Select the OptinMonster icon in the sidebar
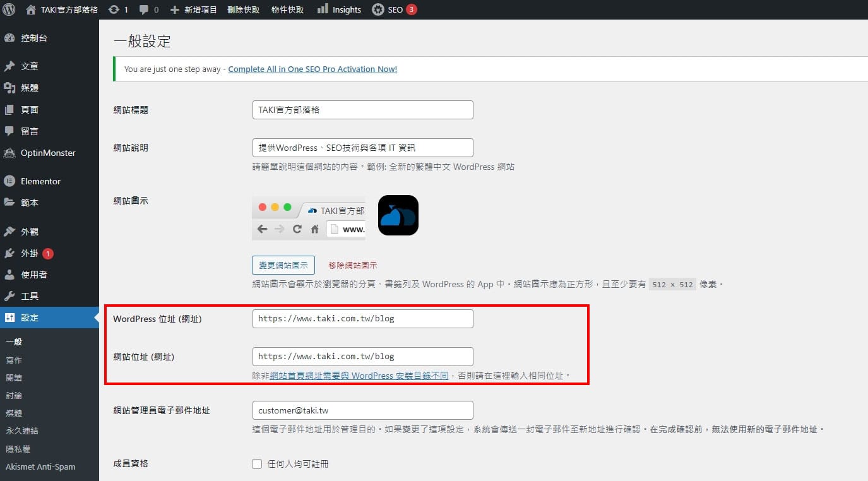 9,153
